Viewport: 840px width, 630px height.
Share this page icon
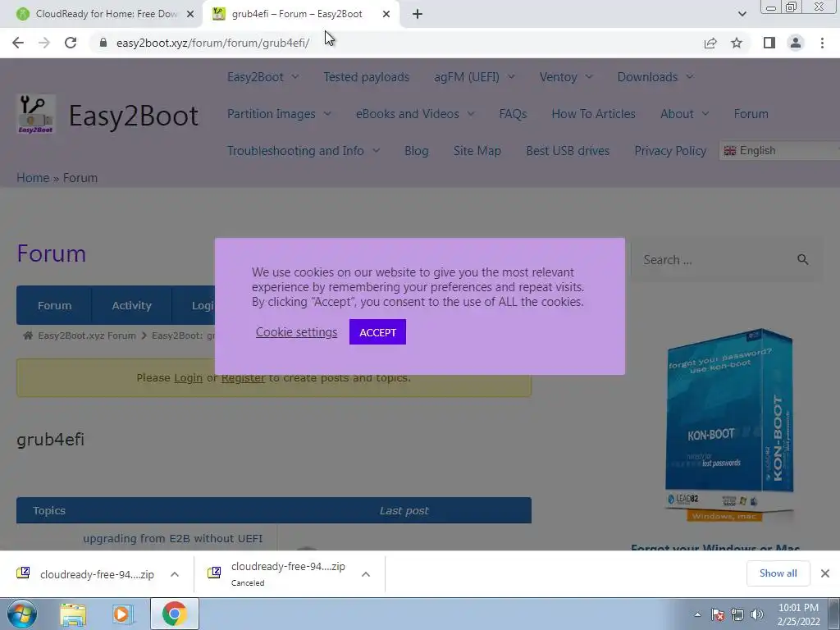(710, 43)
